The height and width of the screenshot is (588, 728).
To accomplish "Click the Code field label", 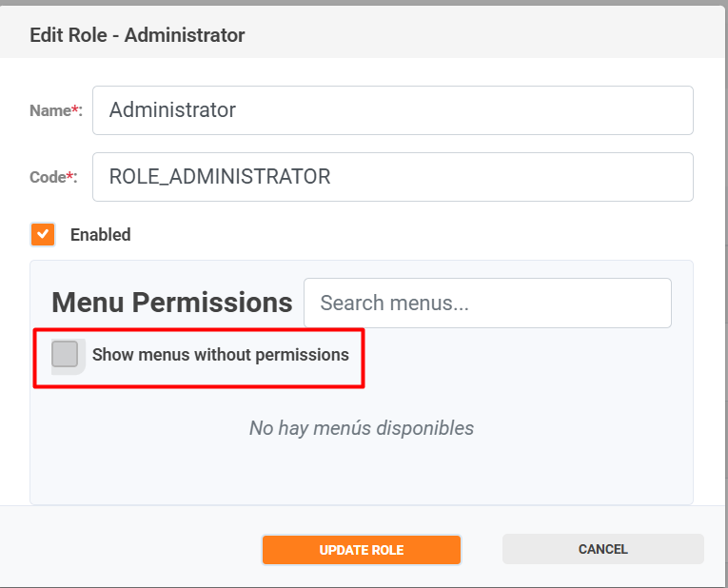I will click(48, 177).
